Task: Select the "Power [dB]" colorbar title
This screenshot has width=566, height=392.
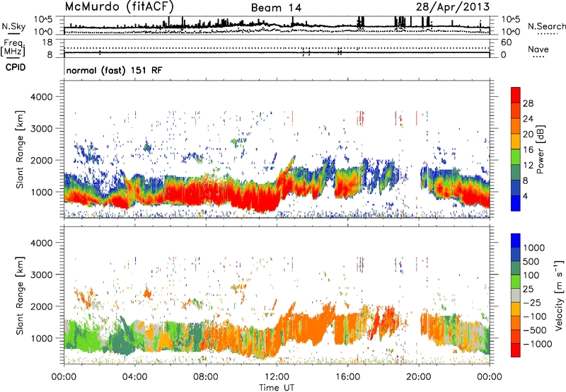Action: (541, 149)
